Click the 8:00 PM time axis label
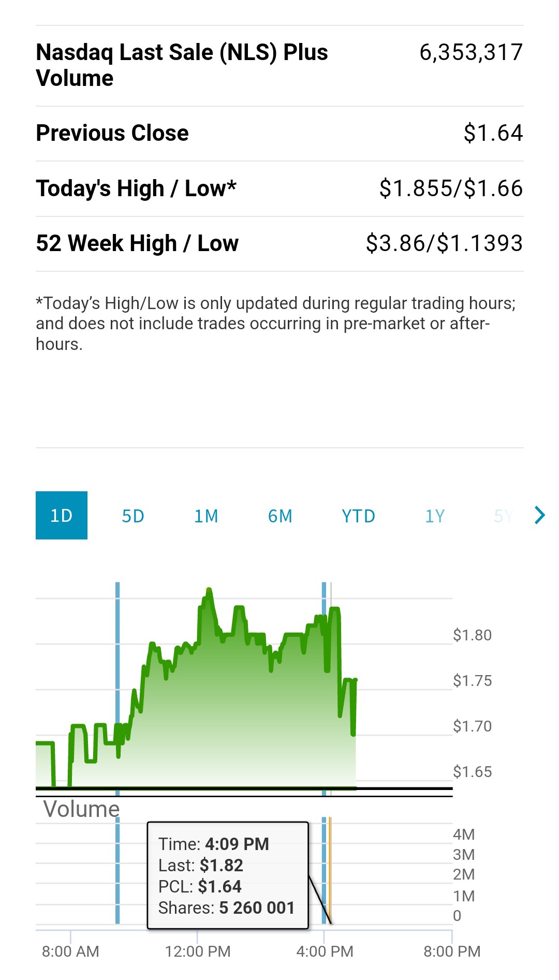559x980 pixels. point(452,952)
